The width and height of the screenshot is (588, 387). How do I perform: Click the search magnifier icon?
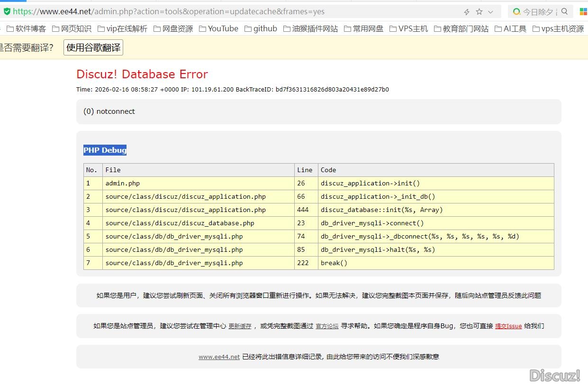[x=564, y=11]
